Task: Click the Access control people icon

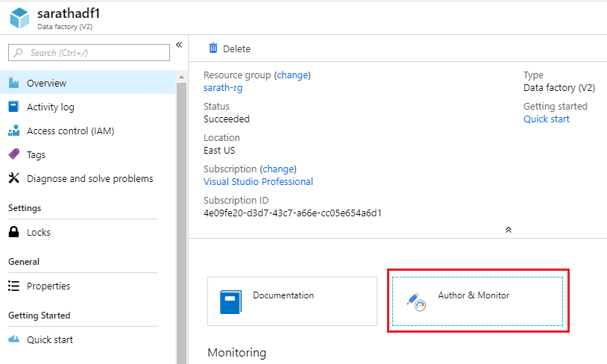Action: tap(14, 131)
